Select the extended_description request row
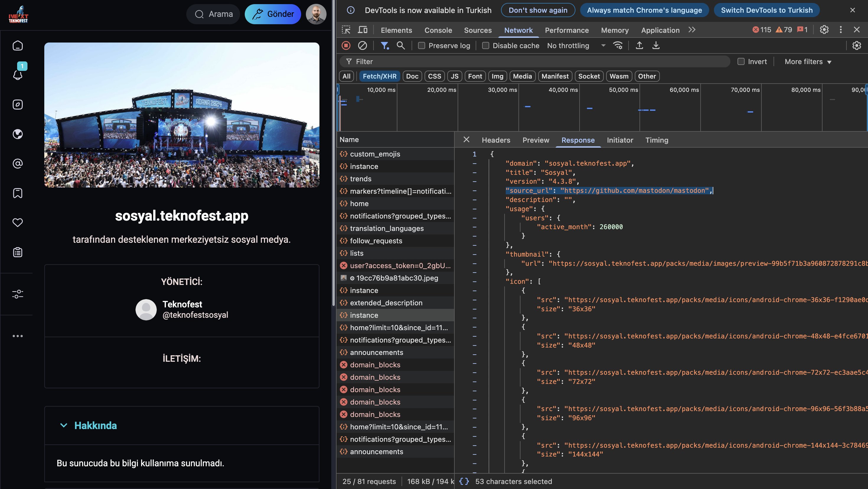 (395, 303)
